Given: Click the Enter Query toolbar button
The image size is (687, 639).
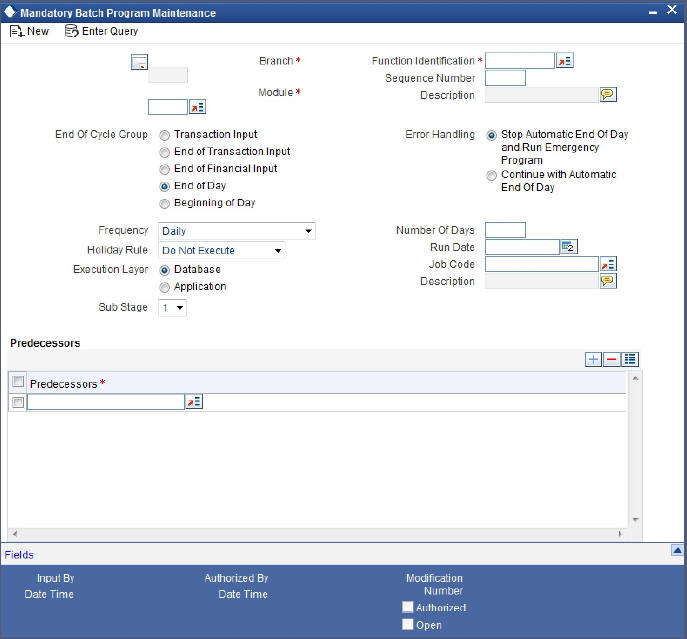Looking at the screenshot, I should [101, 31].
